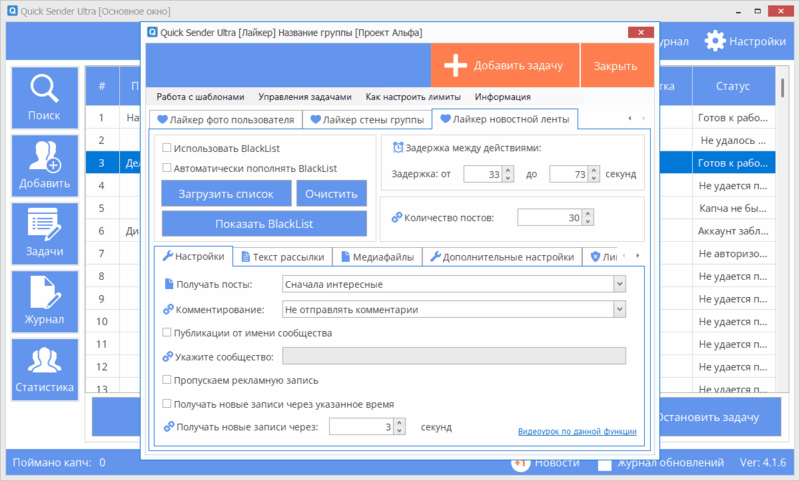The height and width of the screenshot is (481, 800).
Task: Enable the Использовать BlackList checkbox
Action: [x=167, y=148]
